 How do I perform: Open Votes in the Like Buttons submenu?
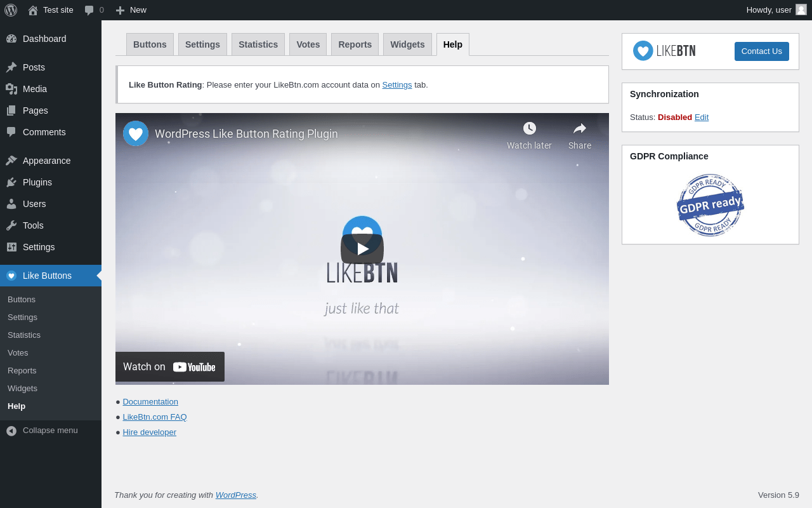pyautogui.click(x=18, y=353)
